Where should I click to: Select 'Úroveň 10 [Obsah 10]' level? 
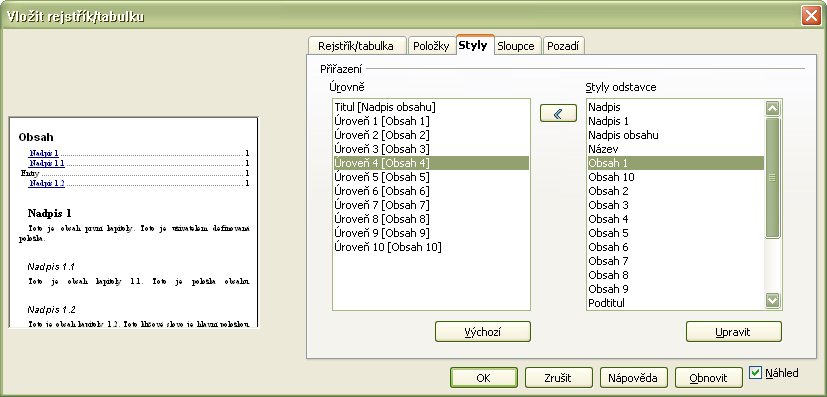click(x=431, y=247)
